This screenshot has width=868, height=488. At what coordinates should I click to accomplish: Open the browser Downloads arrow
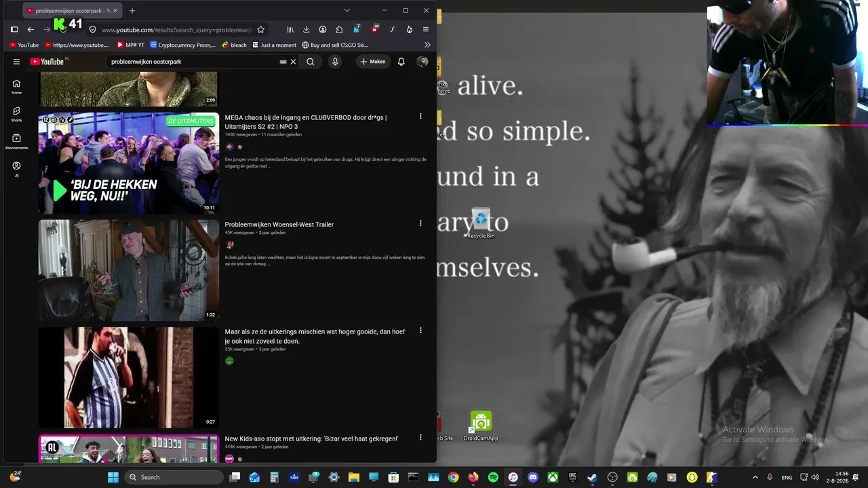click(x=307, y=30)
